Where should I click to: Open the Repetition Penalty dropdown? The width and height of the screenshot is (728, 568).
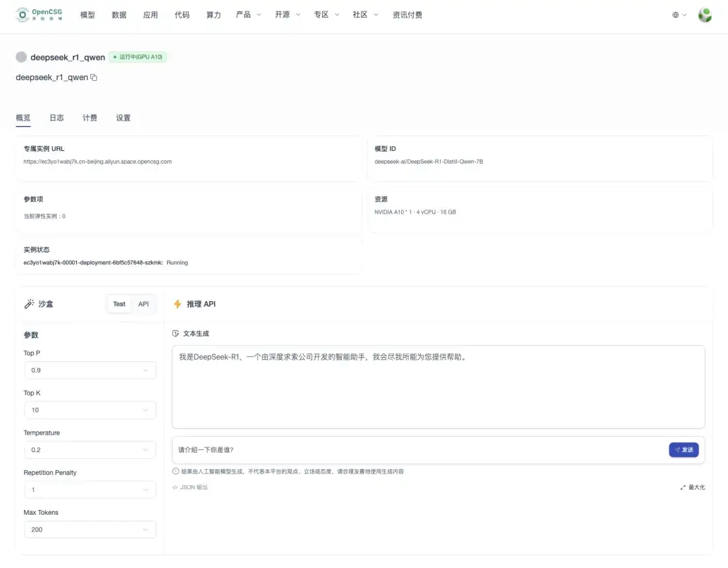click(90, 490)
